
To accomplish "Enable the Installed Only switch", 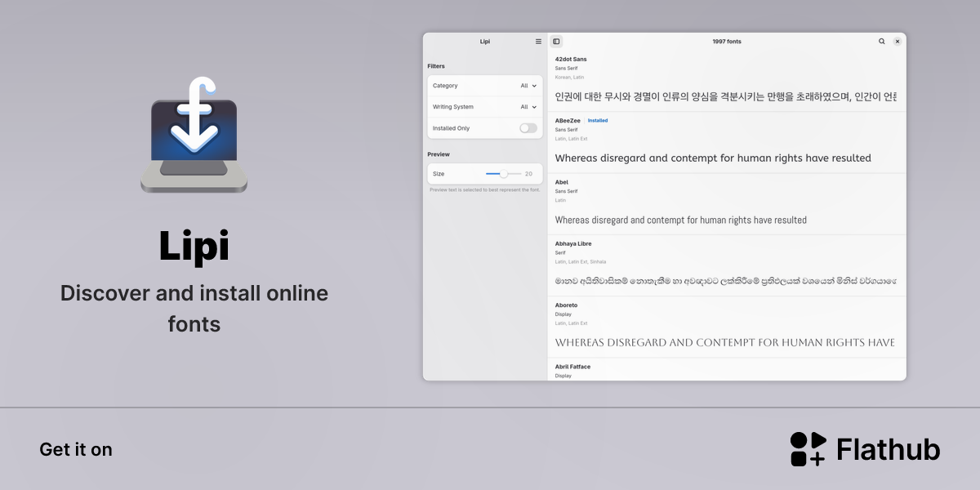I will (528, 128).
